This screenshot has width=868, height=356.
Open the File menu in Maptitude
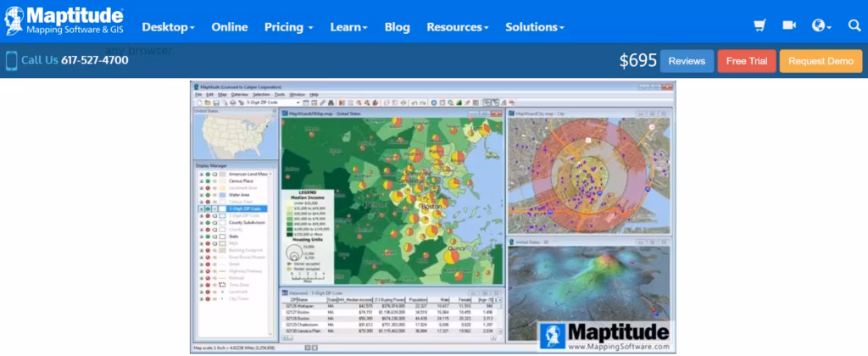click(x=198, y=95)
